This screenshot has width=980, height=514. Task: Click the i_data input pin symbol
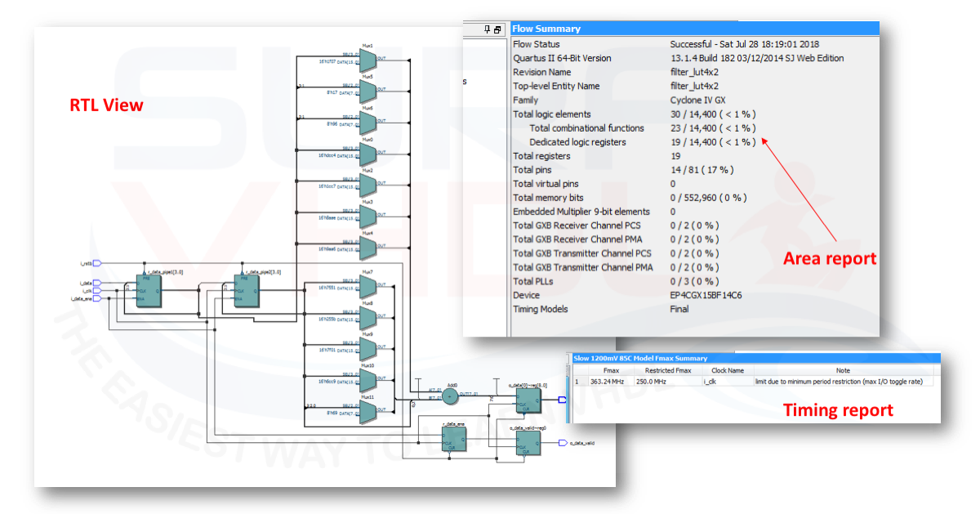[96, 283]
